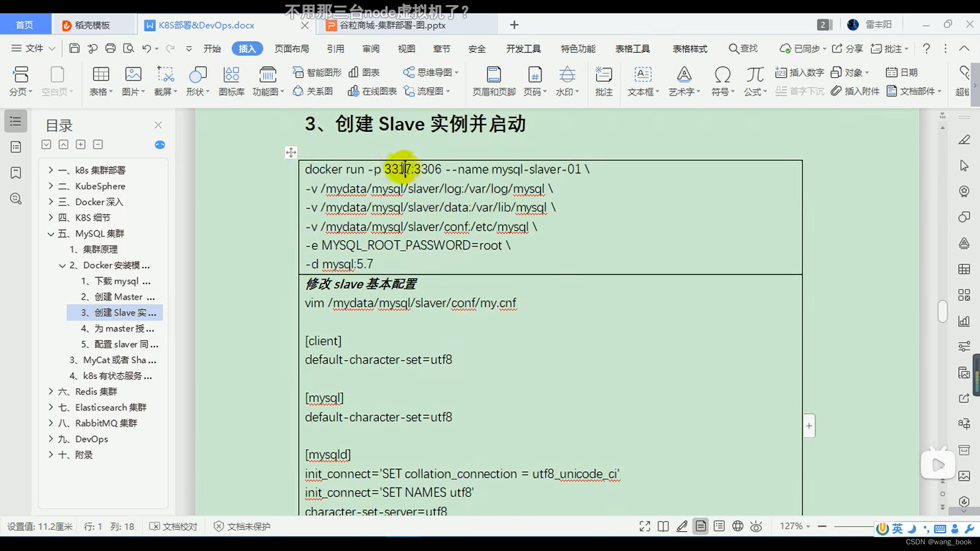Select outline item 2、创建 Master
The width and height of the screenshot is (980, 551).
coord(118,297)
